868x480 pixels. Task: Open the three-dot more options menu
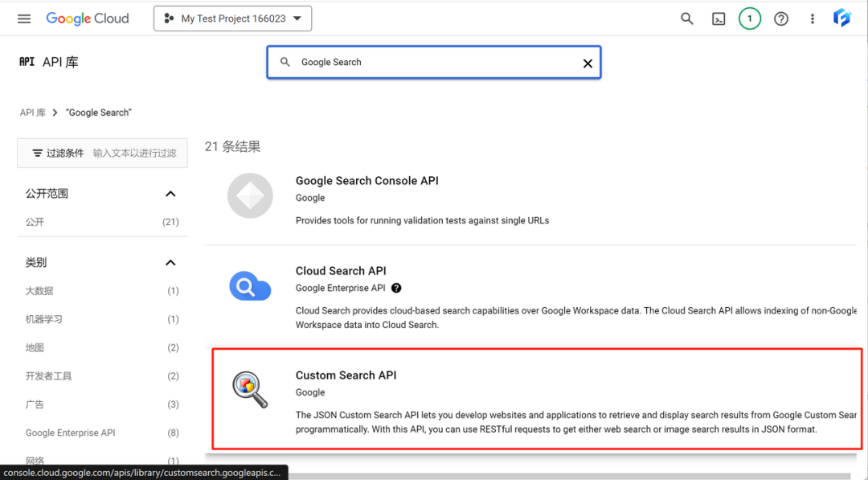click(812, 18)
